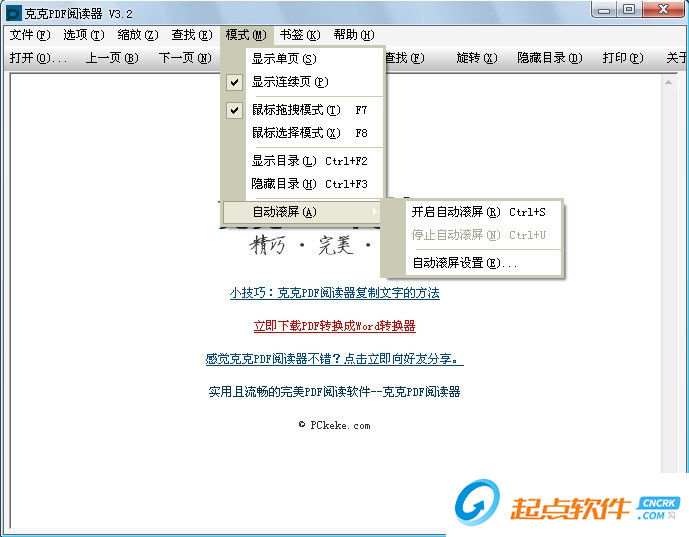
Task: Click the 克克PDF app icon in title bar
Action: (14, 14)
